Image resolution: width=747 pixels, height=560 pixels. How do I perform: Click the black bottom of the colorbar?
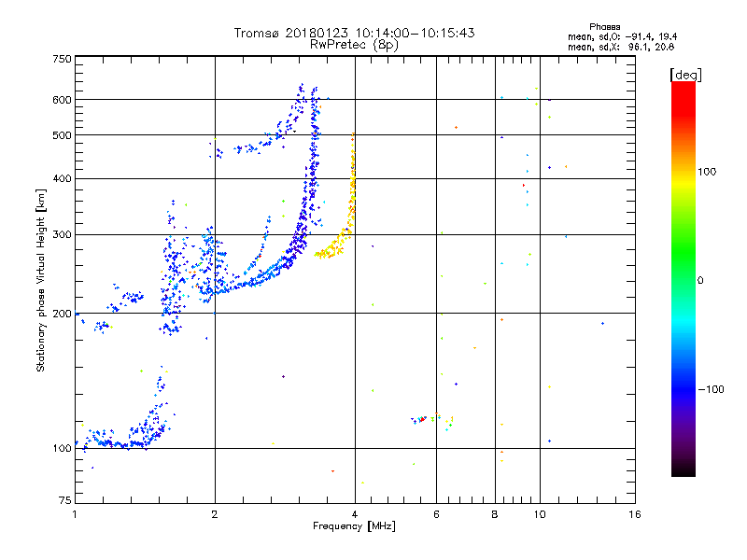[x=684, y=469]
